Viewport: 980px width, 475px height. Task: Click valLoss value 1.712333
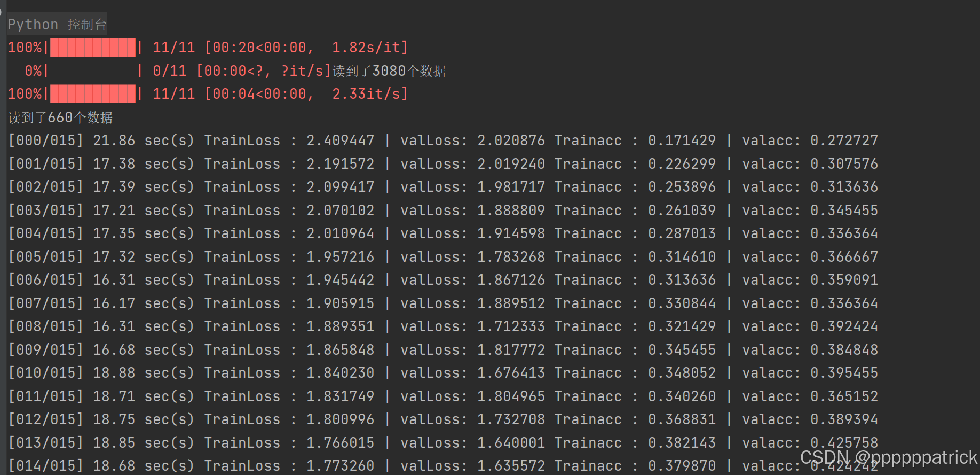point(511,326)
